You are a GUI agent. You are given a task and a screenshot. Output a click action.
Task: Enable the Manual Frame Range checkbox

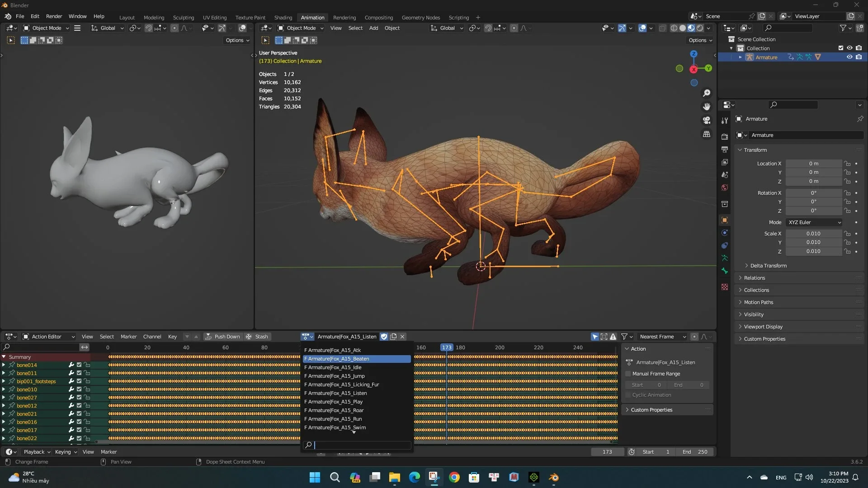[628, 374]
